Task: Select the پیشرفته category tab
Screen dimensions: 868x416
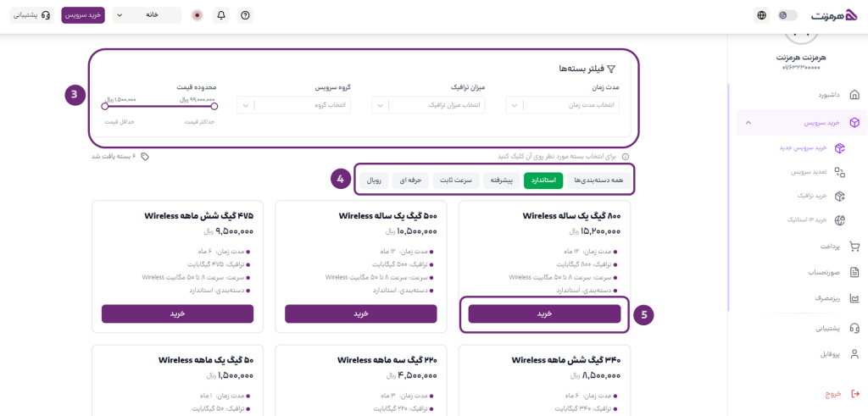Action: click(502, 180)
